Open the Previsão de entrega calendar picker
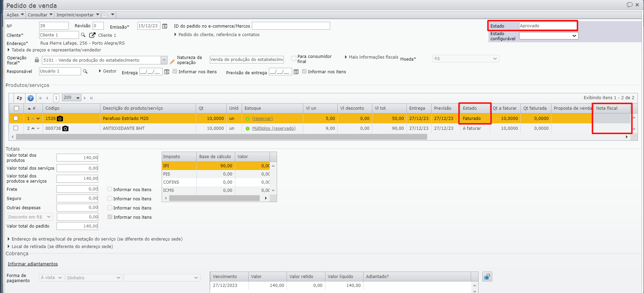644x293 pixels. pos(296,72)
